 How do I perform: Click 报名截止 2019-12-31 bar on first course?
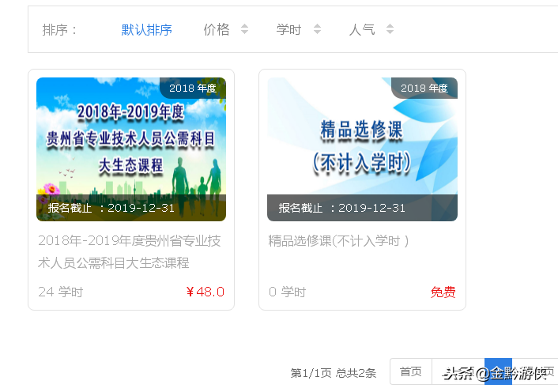click(131, 208)
